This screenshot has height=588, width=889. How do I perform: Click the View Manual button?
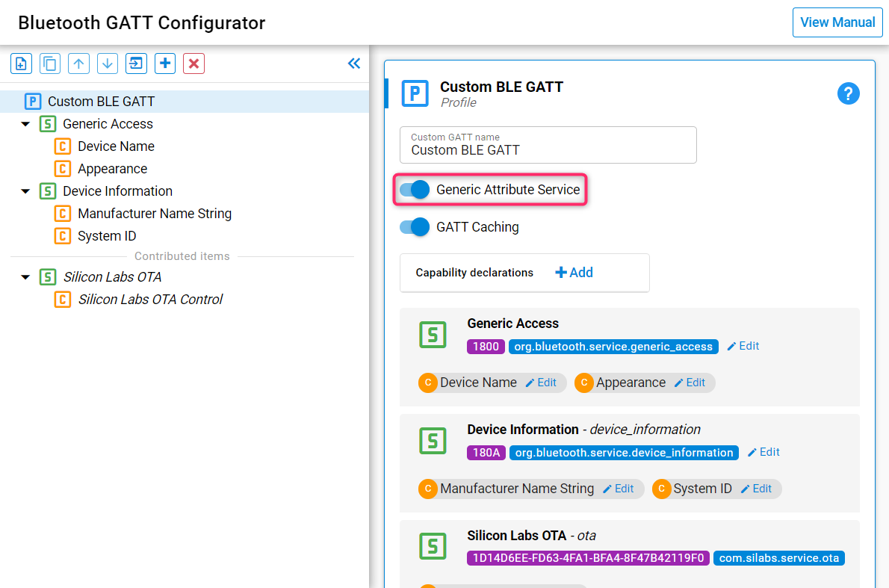pyautogui.click(x=837, y=22)
